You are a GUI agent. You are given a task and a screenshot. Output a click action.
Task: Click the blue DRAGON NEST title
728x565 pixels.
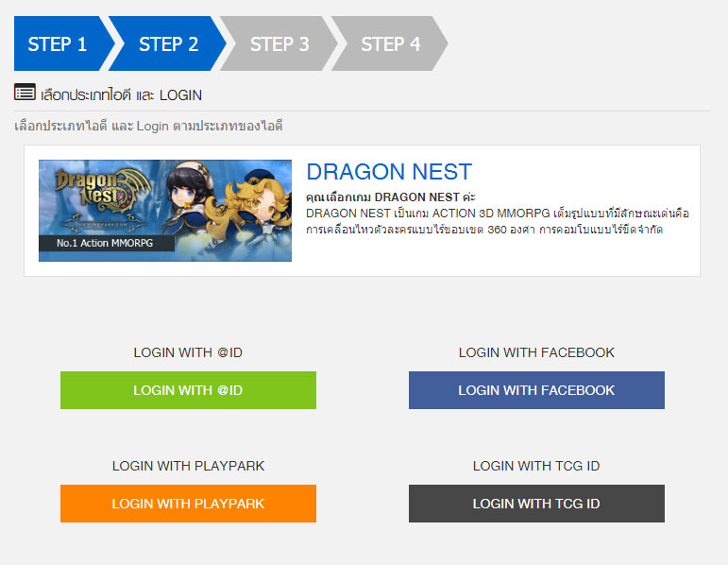(x=389, y=172)
